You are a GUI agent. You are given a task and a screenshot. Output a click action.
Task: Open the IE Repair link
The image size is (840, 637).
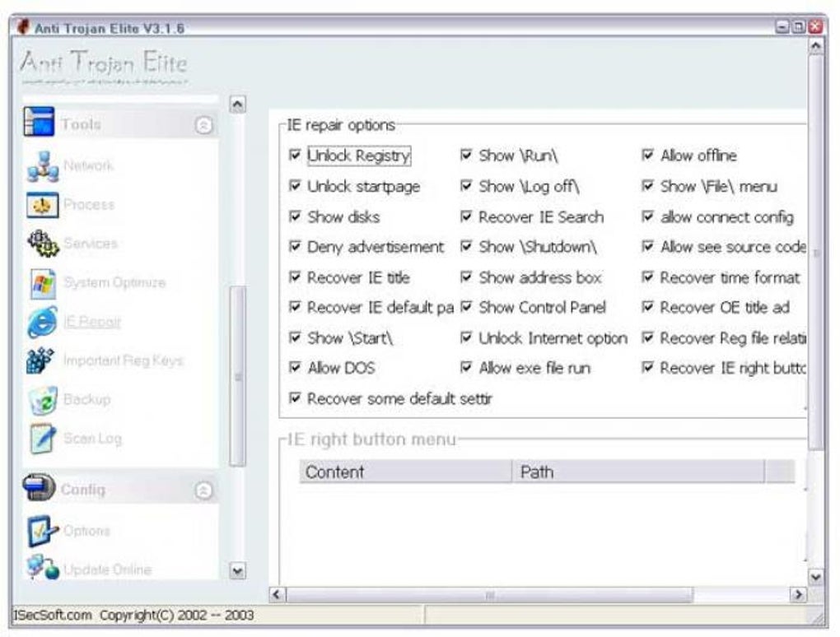[92, 321]
